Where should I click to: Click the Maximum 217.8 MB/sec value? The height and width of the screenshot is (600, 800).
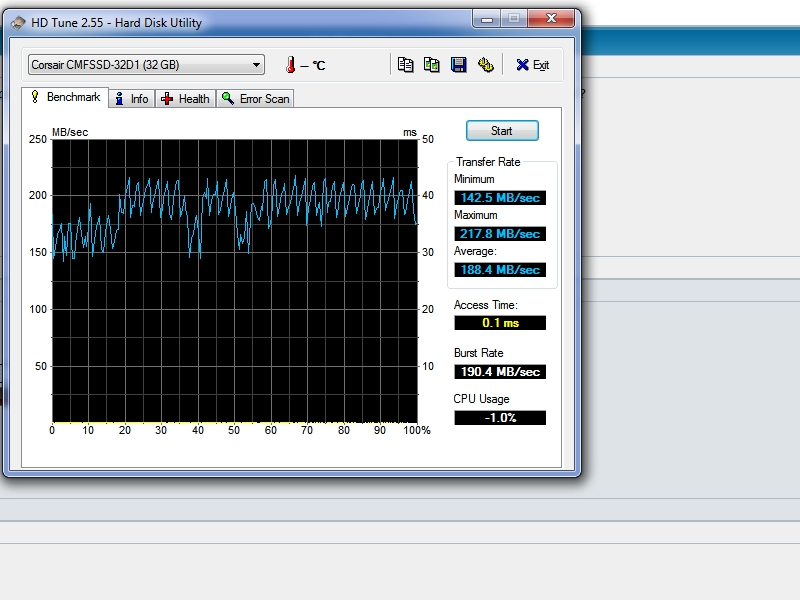500,234
